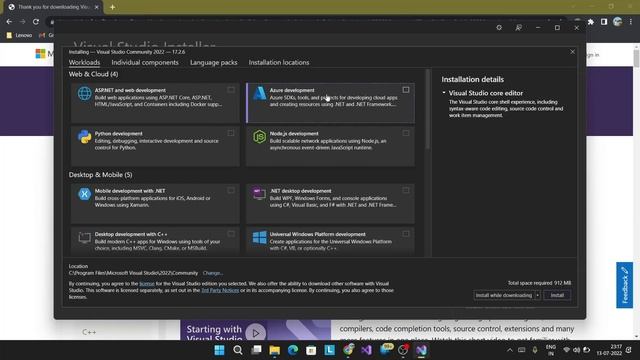The height and width of the screenshot is (360, 640).
Task: Select the Chrome tab 'Thank you for downloading'
Action: (53, 7)
